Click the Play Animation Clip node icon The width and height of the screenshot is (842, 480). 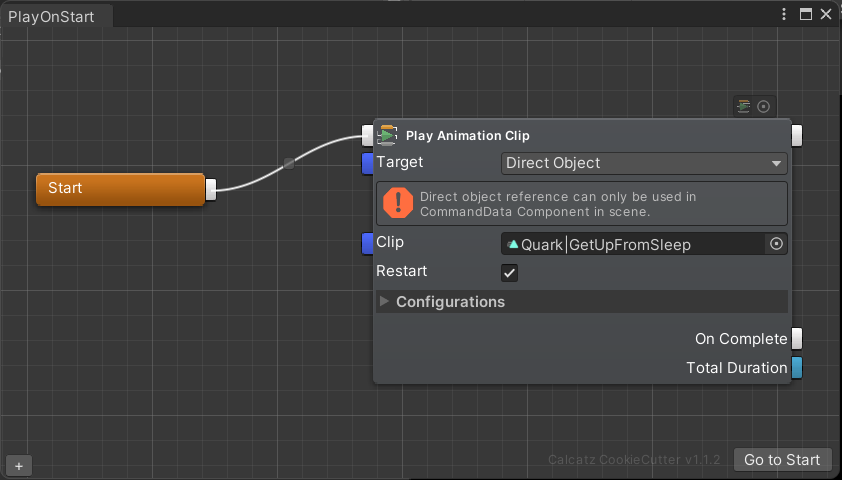tap(387, 135)
